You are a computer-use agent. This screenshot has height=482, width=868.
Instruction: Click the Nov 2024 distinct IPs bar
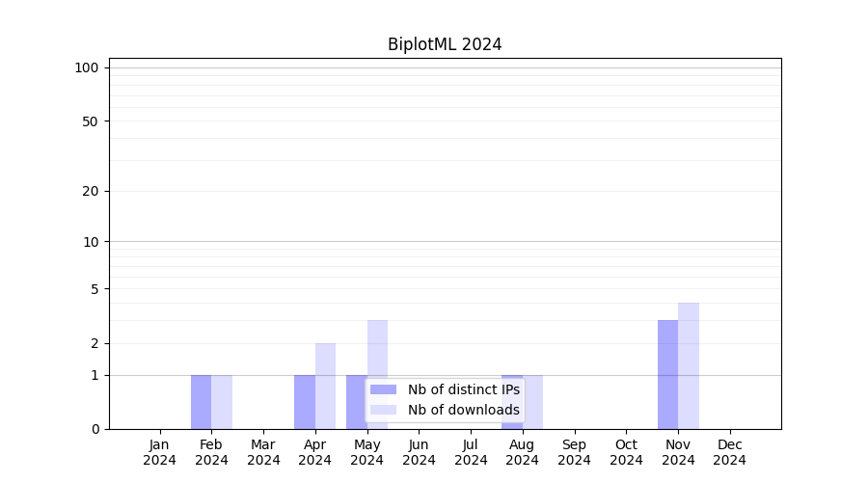(667, 374)
